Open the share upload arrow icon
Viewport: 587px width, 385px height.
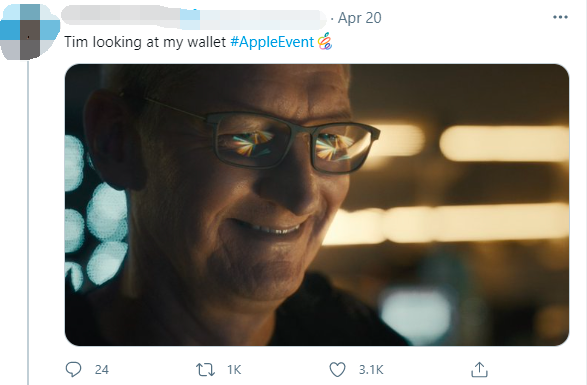(479, 370)
